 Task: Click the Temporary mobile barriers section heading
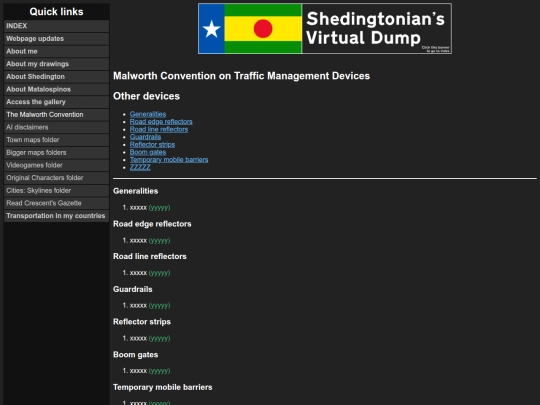click(x=163, y=387)
